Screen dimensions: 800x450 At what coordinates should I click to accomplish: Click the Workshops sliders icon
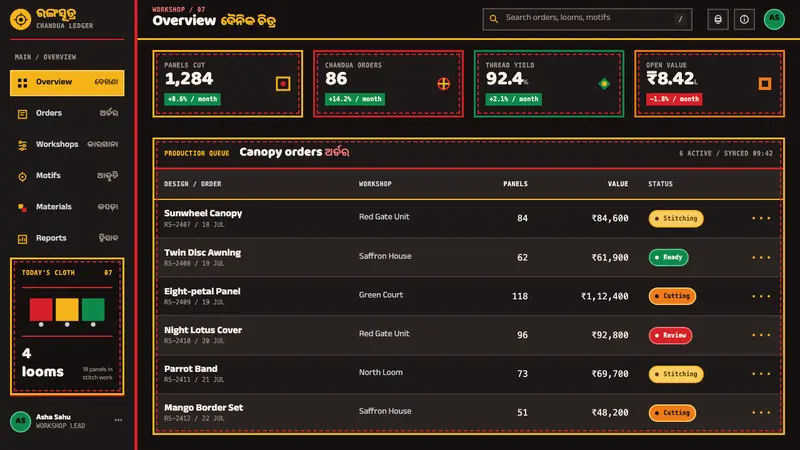pyautogui.click(x=22, y=145)
